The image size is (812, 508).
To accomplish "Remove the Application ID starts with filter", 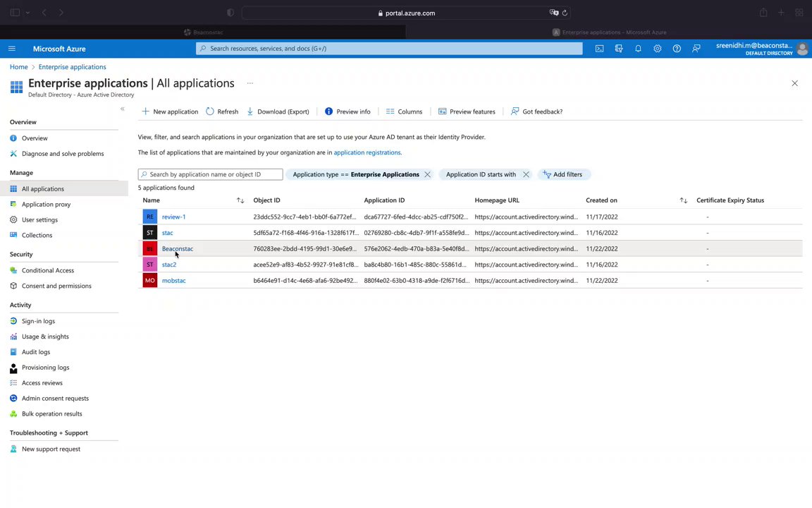I will pyautogui.click(x=526, y=175).
